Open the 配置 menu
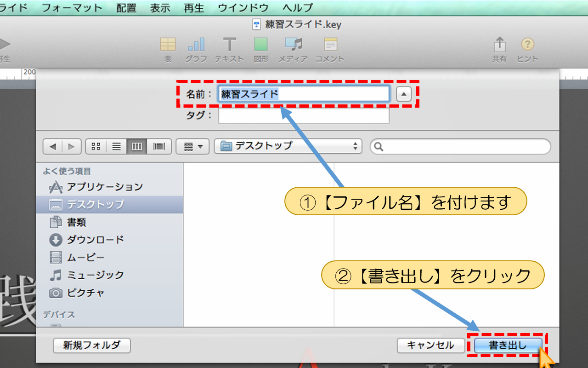Screen dimensions: 588x368 coord(126,7)
